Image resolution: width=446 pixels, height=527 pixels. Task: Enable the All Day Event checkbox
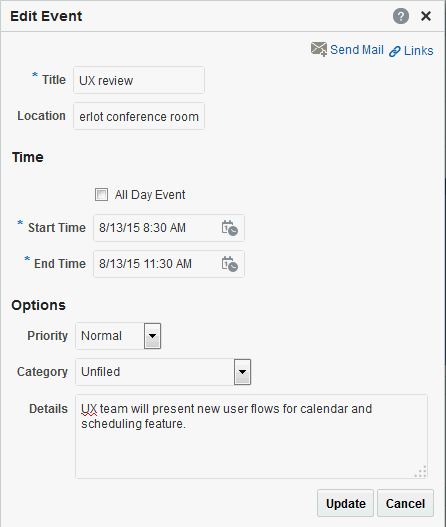click(x=101, y=195)
